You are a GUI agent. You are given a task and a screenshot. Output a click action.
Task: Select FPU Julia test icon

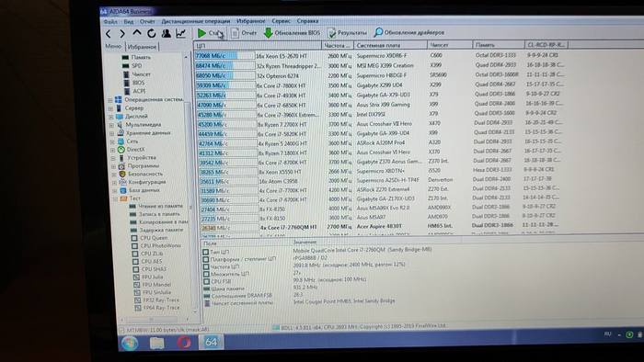(x=136, y=277)
